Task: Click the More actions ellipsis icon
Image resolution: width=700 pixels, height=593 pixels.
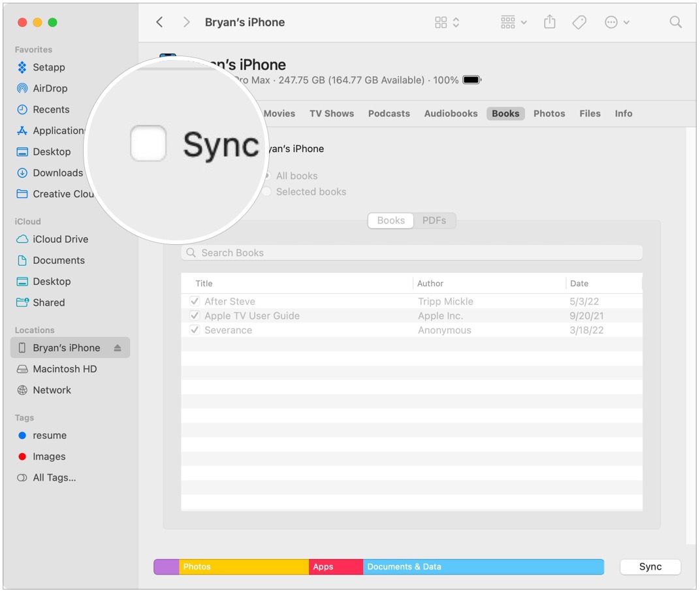Action: (611, 22)
